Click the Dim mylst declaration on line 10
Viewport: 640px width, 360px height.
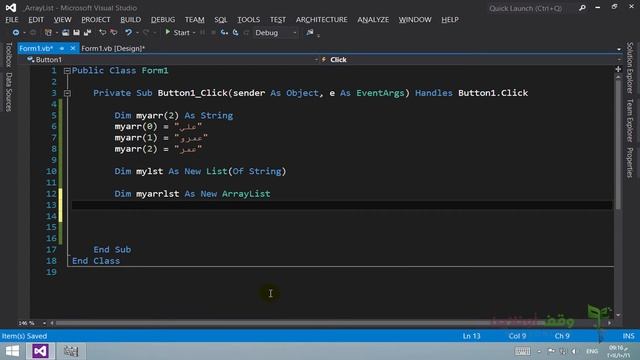point(200,171)
